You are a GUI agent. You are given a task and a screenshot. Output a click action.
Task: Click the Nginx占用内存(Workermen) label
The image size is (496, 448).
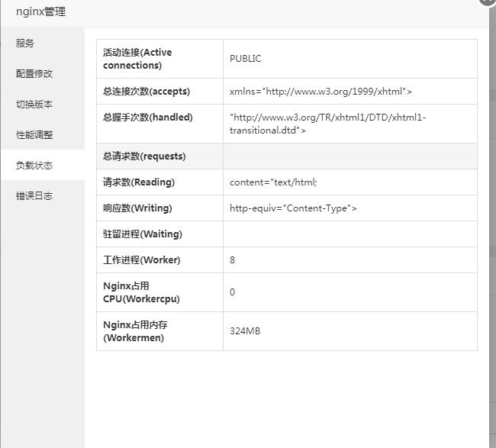click(x=135, y=331)
